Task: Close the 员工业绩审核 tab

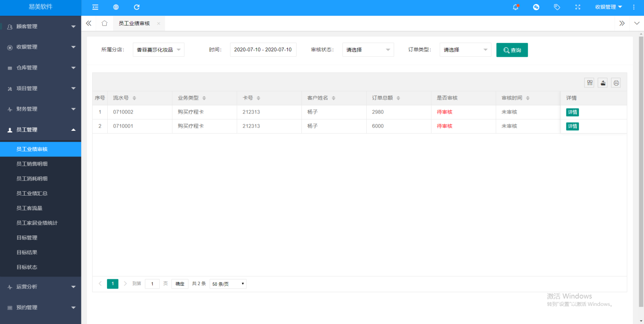Action: tap(159, 23)
